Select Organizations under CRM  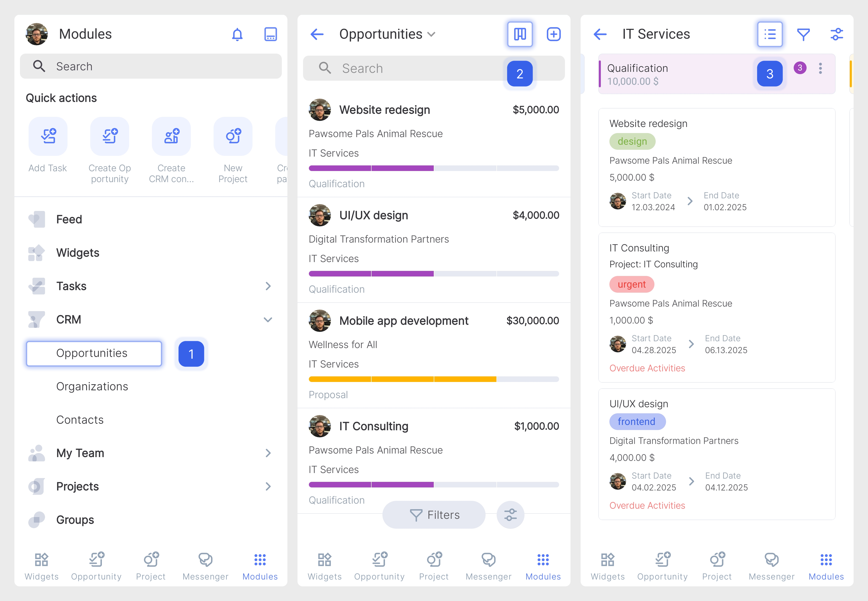(x=92, y=386)
